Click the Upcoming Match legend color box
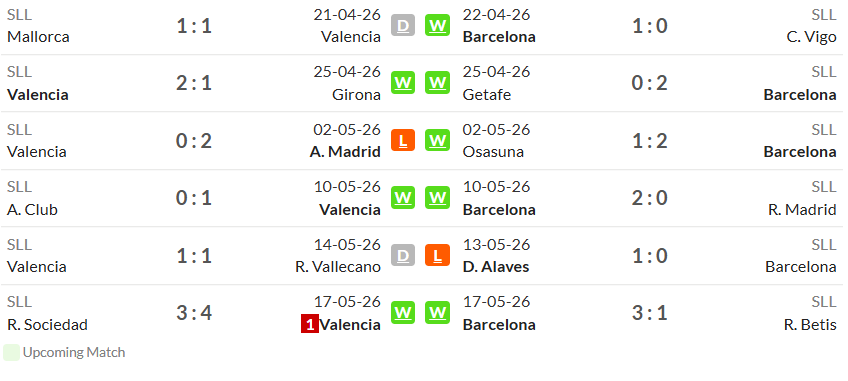The height and width of the screenshot is (381, 848). (x=11, y=352)
